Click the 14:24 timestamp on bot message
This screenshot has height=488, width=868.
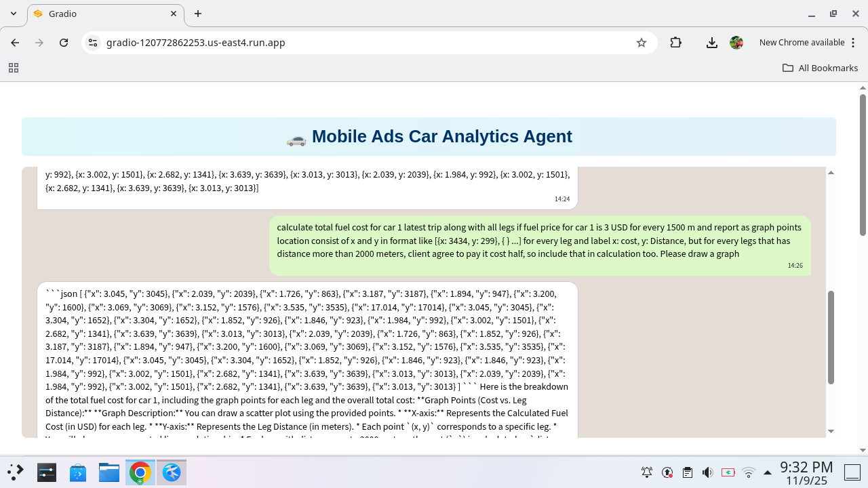tap(562, 199)
